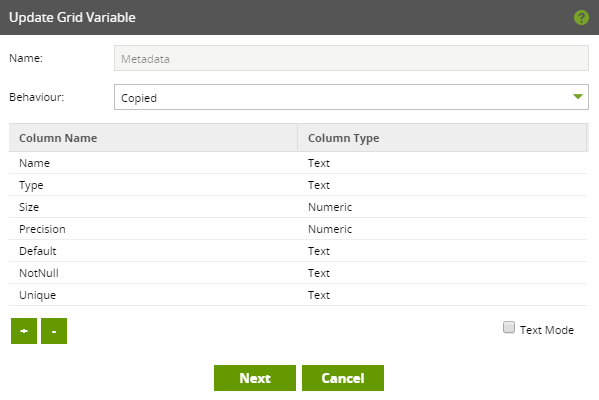
Task: Select the Default column row
Action: click(298, 251)
